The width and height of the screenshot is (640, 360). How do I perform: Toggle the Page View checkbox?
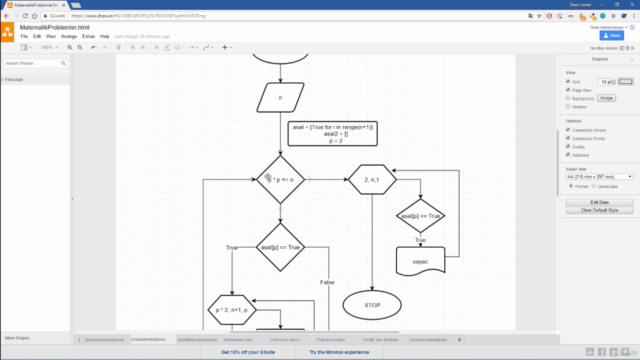tap(568, 90)
